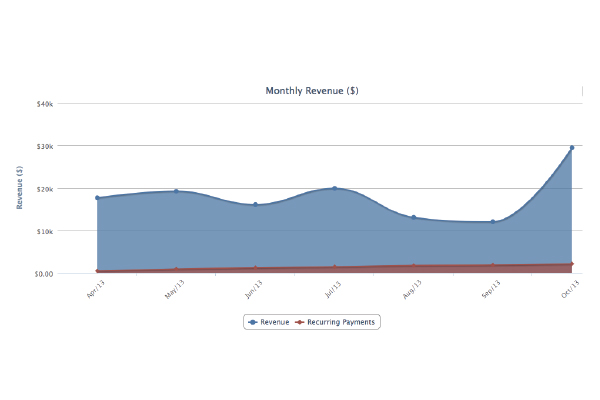Select the Jul/13 Revenue data point
The height and width of the screenshot is (400, 600).
click(x=334, y=188)
